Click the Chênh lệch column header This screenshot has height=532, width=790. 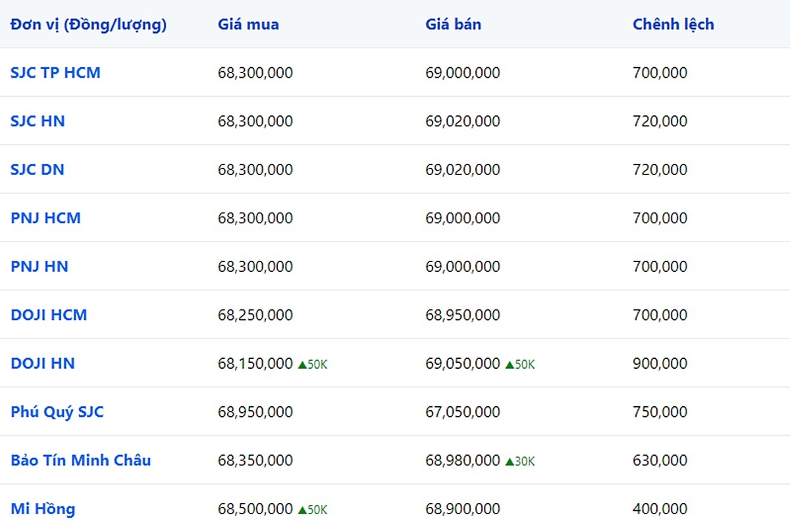[x=673, y=24]
